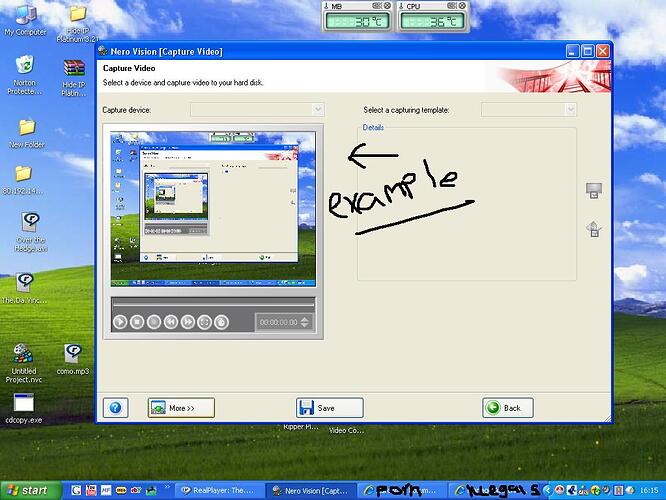Click the Stop button in capture controls
The height and width of the screenshot is (500, 666).
[x=137, y=322]
